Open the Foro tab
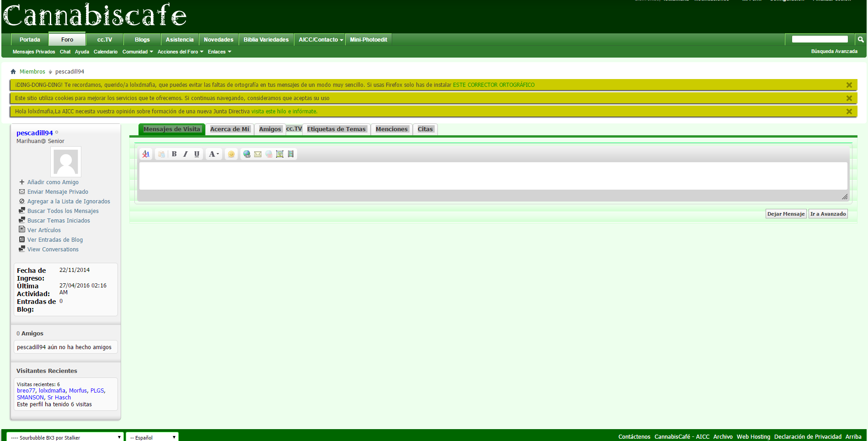This screenshot has width=868, height=441. 67,39
